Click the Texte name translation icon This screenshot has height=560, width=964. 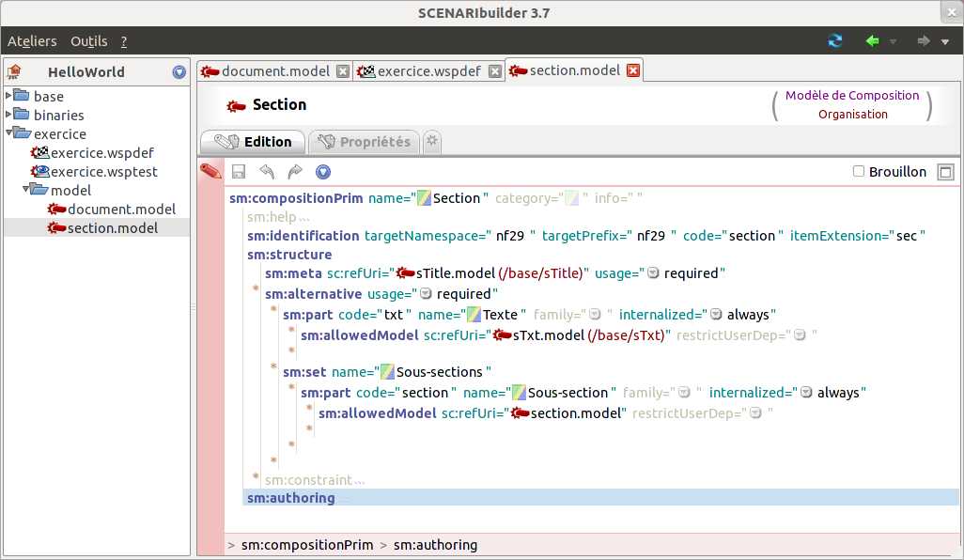point(474,315)
